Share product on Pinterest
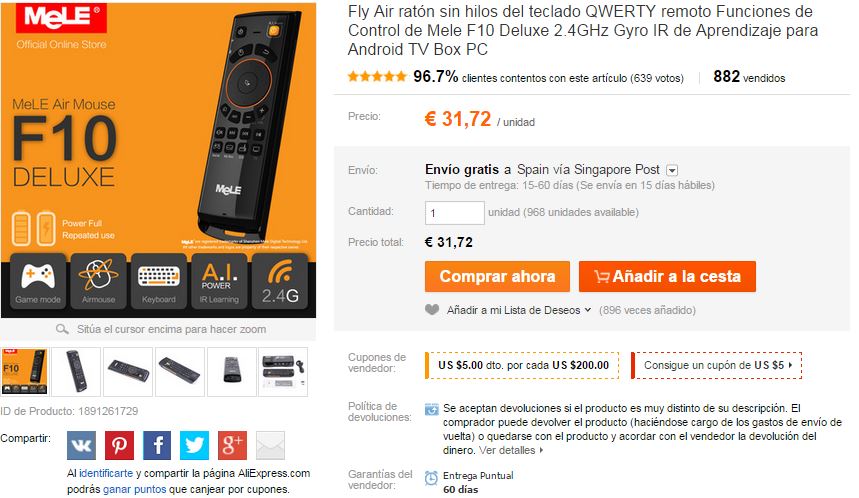Viewport: 859px width, 498px height. tap(119, 445)
